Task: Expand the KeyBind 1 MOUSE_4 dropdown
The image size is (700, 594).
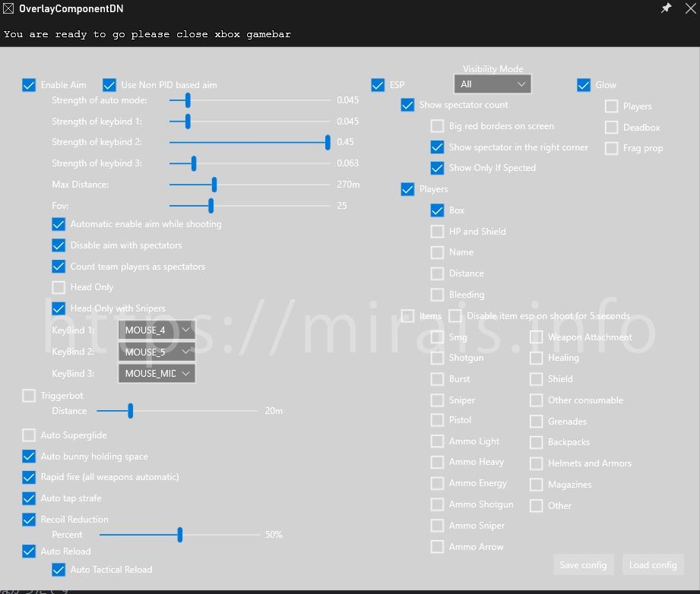Action: pos(157,330)
